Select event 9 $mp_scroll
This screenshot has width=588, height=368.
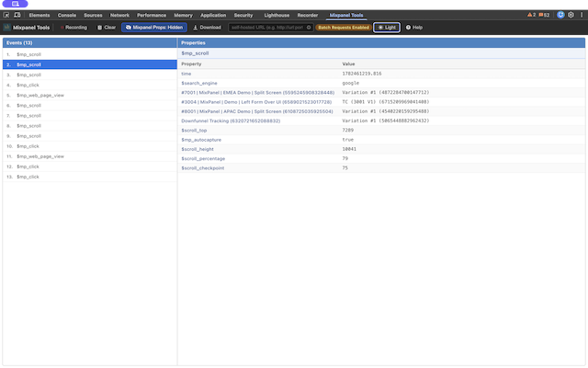pyautogui.click(x=90, y=136)
